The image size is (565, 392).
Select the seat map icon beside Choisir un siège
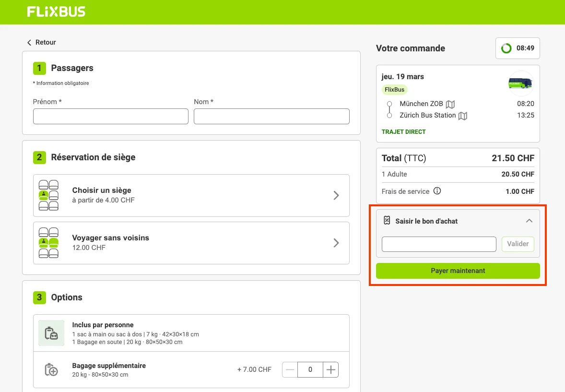[48, 195]
